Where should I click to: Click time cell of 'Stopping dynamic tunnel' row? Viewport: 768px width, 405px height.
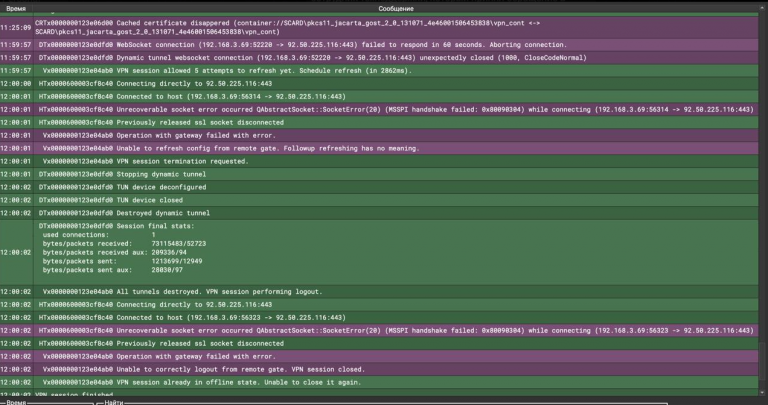16,174
